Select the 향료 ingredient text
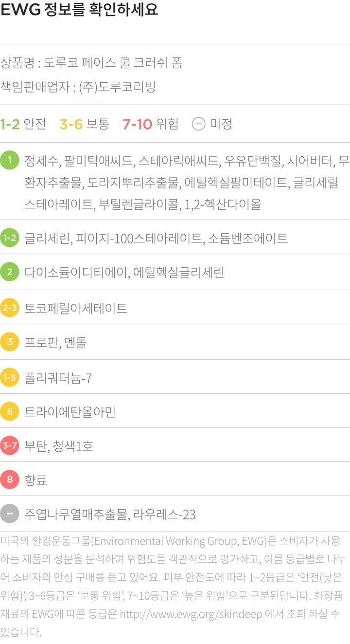 [x=36, y=480]
